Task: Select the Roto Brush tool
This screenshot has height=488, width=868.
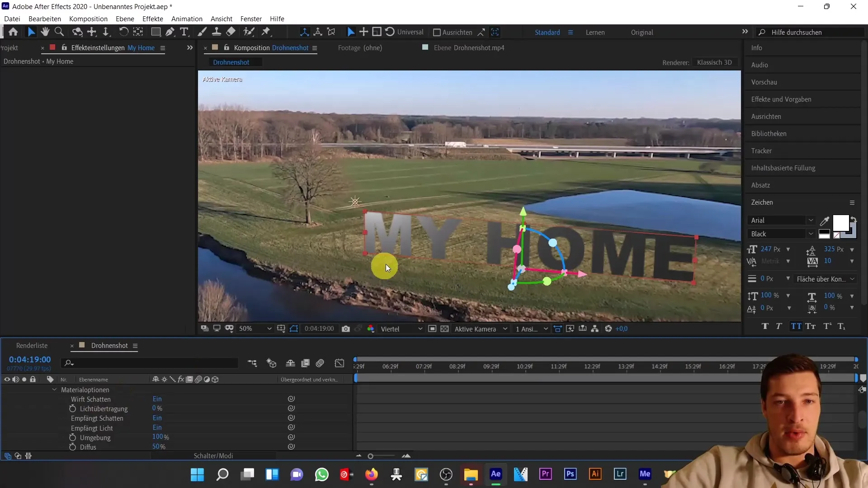Action: click(x=249, y=32)
